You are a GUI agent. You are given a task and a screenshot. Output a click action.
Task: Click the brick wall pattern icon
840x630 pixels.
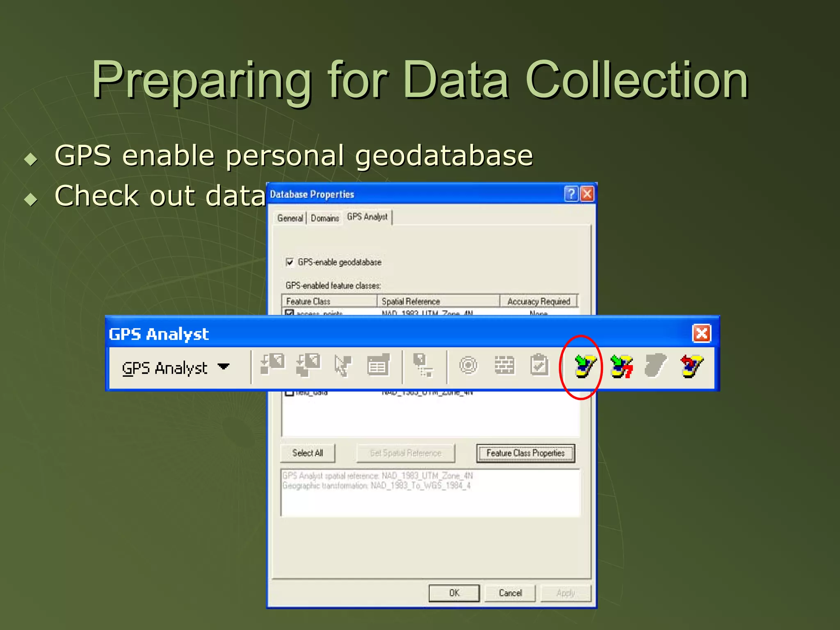(504, 365)
